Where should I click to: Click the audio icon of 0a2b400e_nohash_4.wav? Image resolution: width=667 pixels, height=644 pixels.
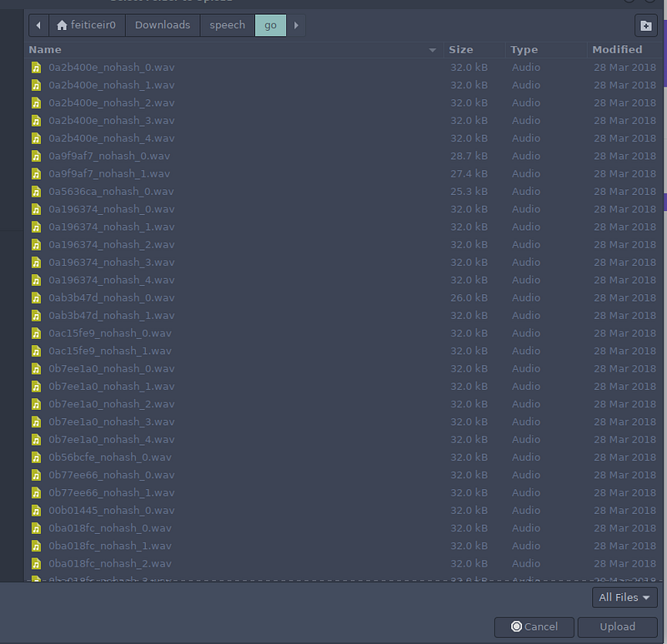point(36,138)
